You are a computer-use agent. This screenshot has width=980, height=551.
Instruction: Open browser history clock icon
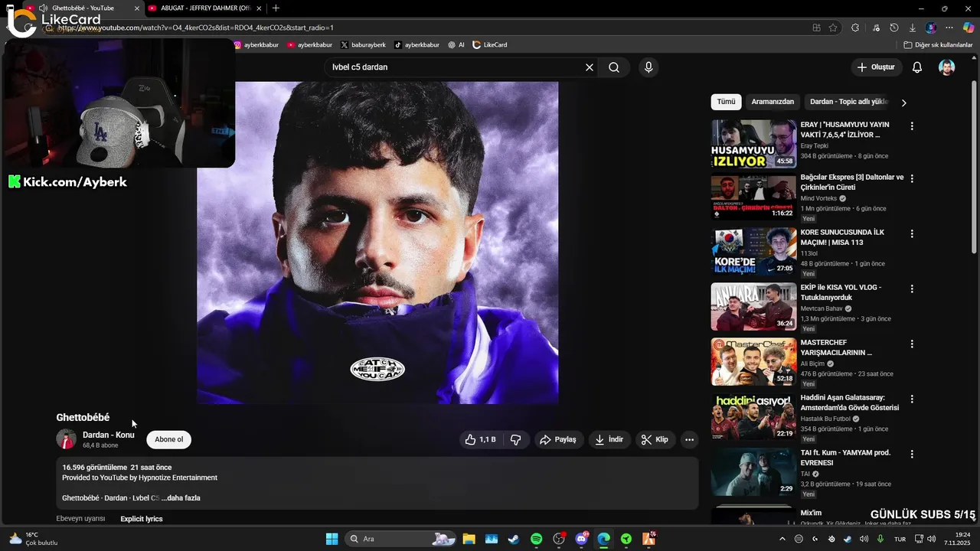point(893,28)
